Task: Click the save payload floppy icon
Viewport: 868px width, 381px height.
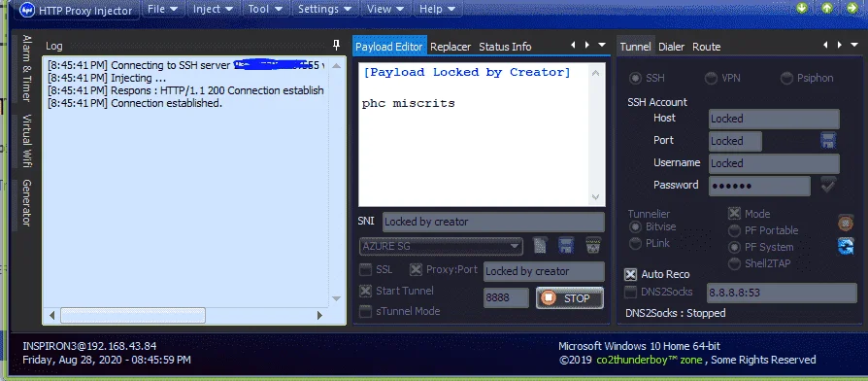Action: pos(566,245)
